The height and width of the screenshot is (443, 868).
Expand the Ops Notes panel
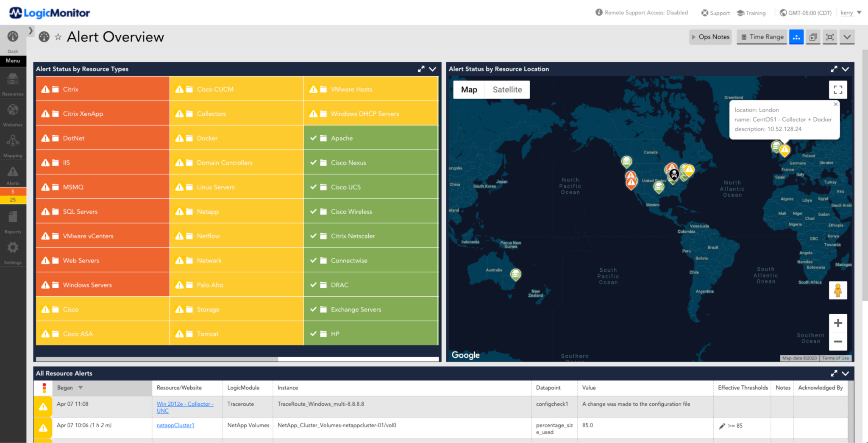tap(710, 37)
